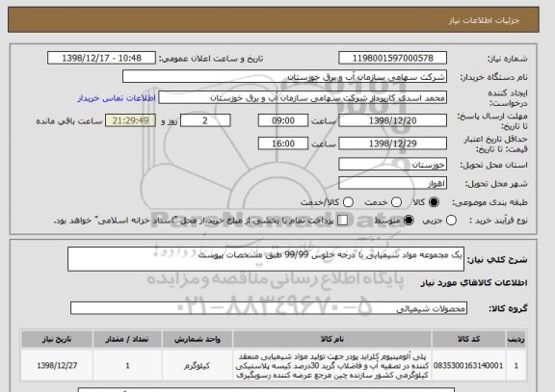Click the response deadline time 09:00 field
This screenshot has height=392, width=555.
[x=283, y=120]
